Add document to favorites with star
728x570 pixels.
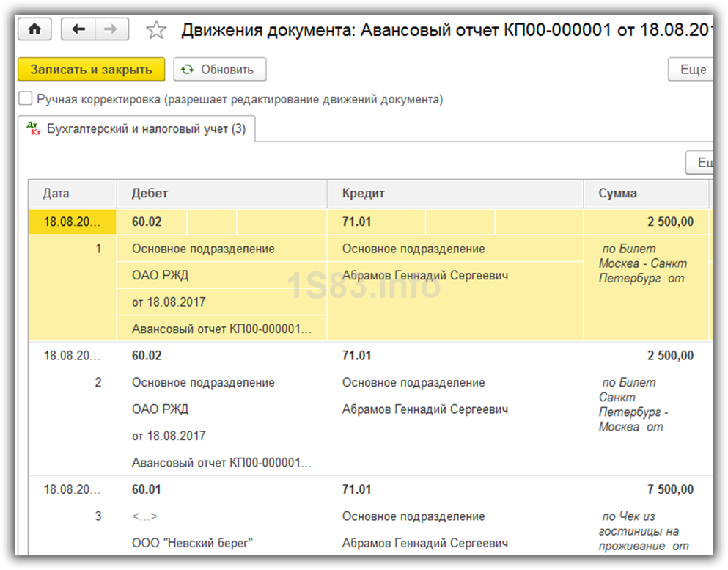[155, 30]
